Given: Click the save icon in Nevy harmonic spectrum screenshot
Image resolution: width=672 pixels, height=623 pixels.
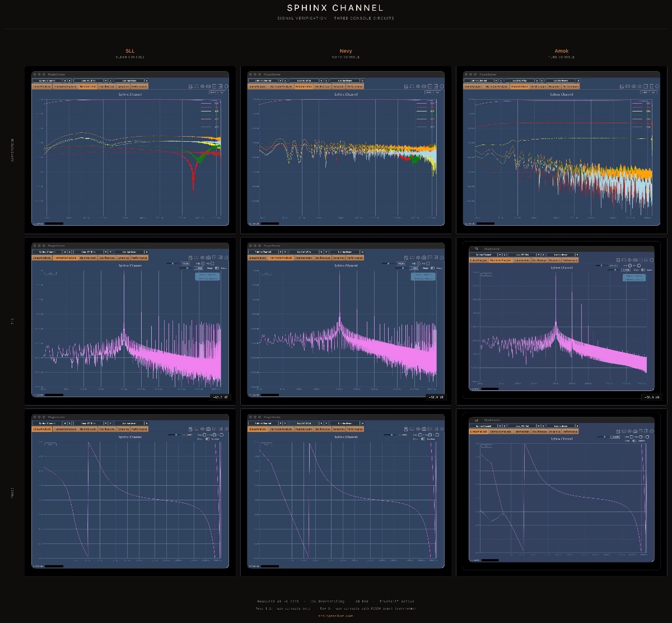Looking at the screenshot, I should 407,258.
